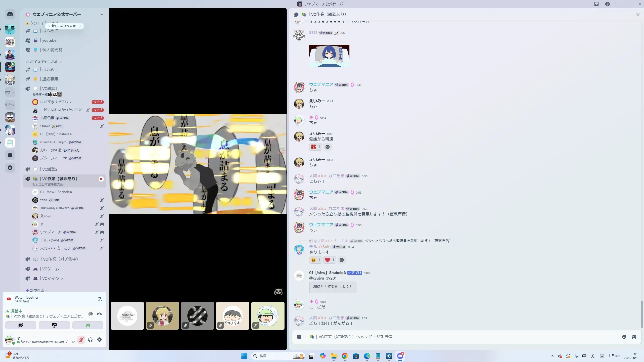Join the VCゲーム voice channel

tap(51, 269)
